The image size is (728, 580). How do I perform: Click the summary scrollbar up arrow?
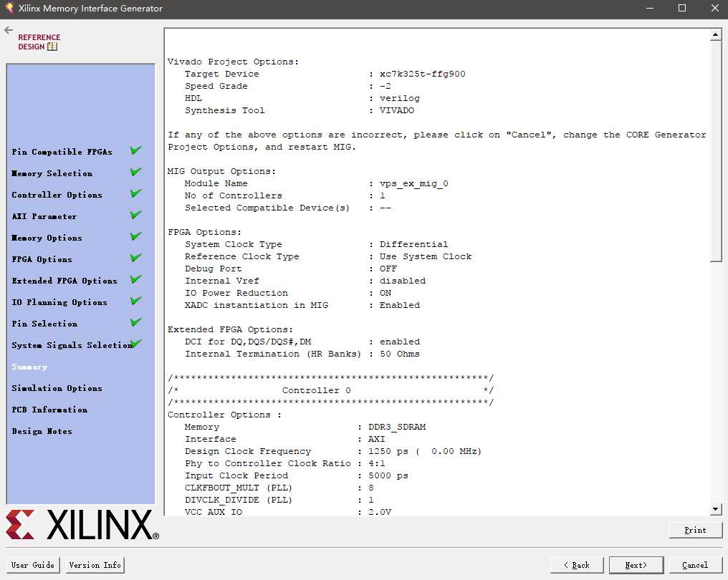point(716,34)
